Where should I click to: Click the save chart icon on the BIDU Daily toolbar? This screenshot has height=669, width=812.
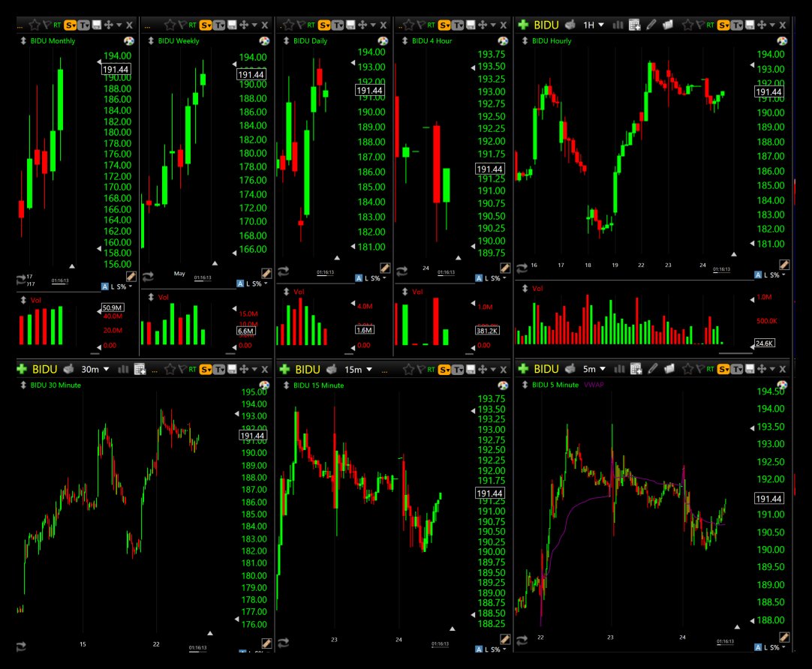point(351,24)
